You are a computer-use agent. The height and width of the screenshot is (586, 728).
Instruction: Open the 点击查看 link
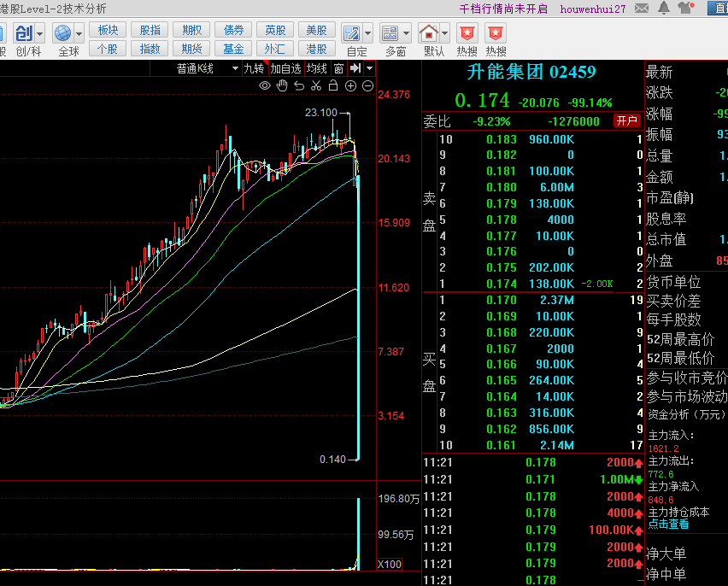tap(668, 524)
